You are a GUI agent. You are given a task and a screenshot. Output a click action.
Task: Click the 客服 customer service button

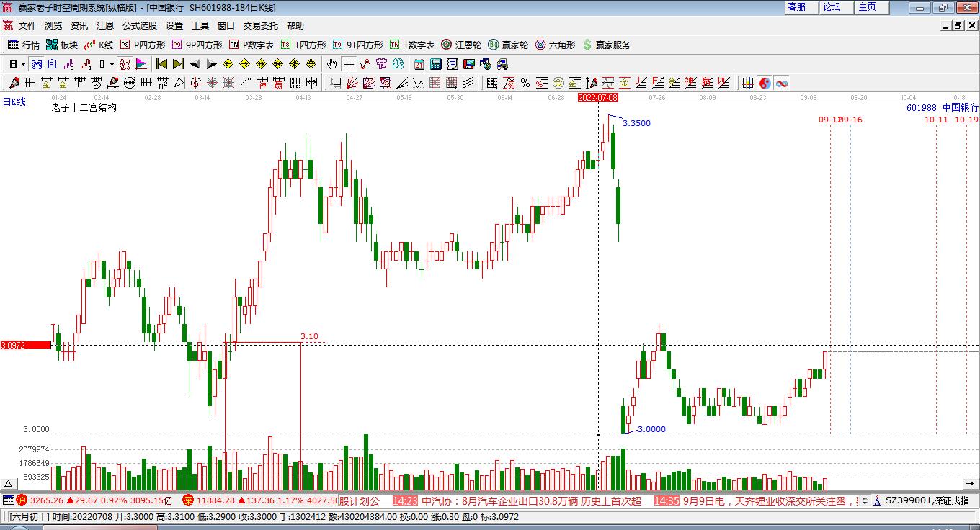point(801,7)
